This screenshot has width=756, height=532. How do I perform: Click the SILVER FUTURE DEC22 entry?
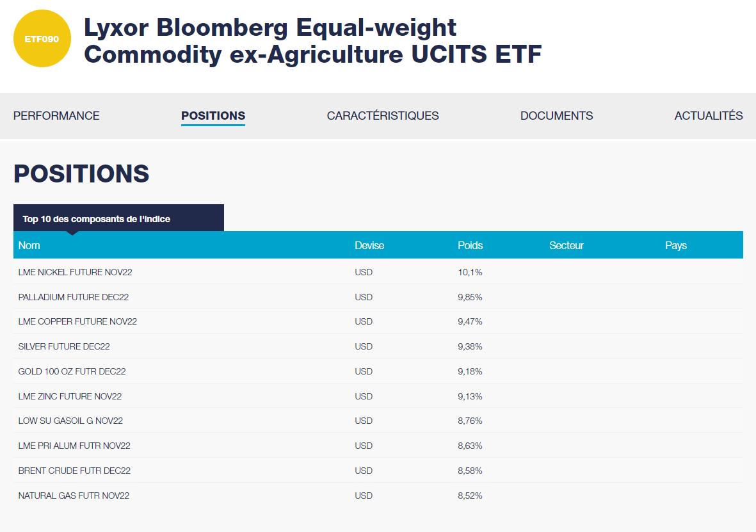pos(64,346)
